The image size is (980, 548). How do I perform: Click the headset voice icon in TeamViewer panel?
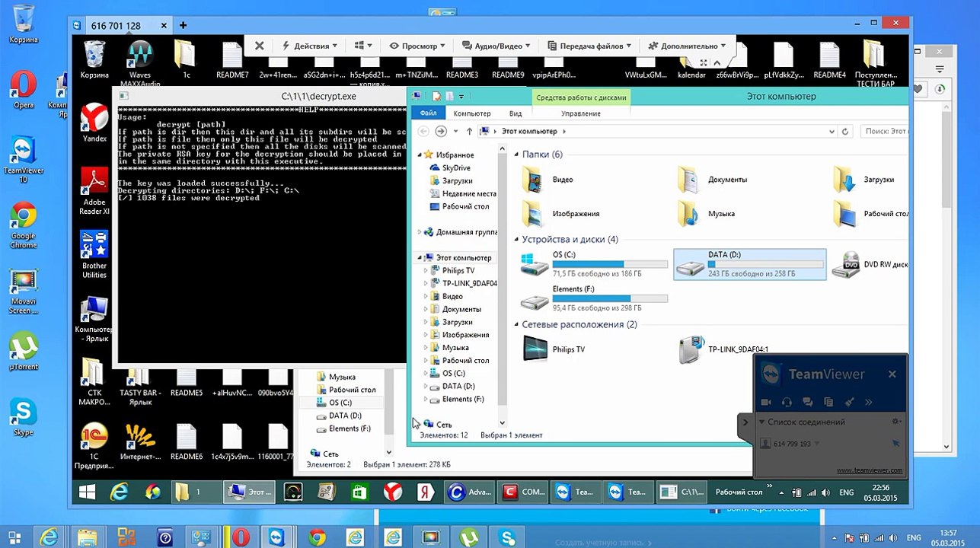click(x=787, y=402)
